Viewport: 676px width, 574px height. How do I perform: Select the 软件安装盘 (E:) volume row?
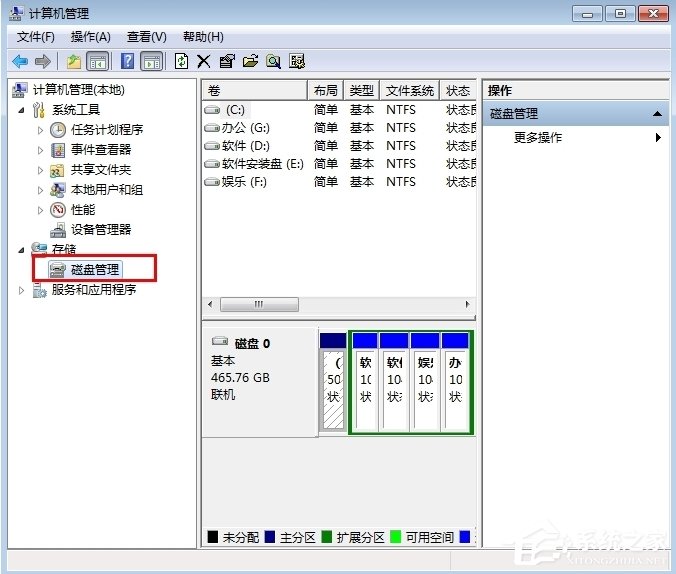339,164
